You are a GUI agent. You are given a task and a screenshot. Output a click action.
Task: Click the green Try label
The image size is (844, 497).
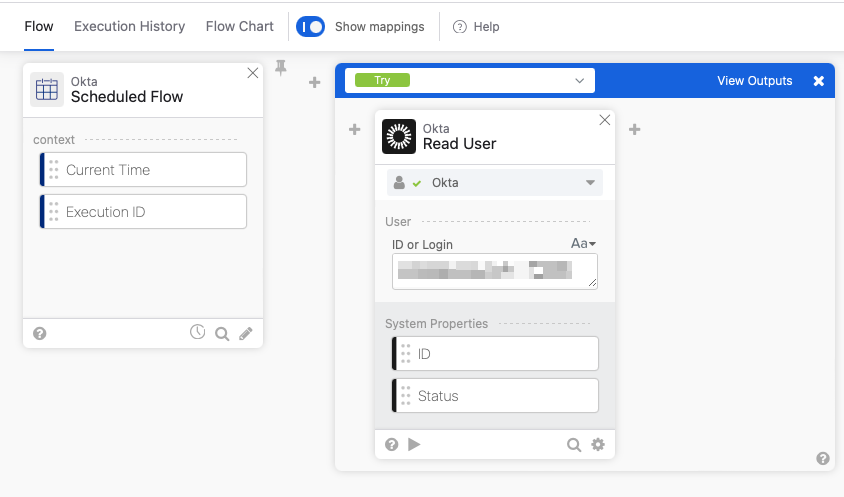point(382,80)
